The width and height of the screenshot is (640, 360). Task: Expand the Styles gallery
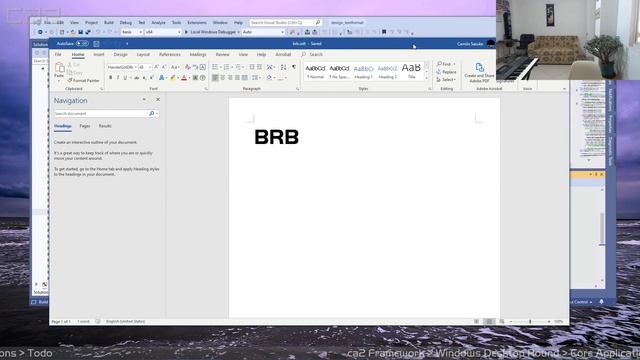pyautogui.click(x=427, y=78)
